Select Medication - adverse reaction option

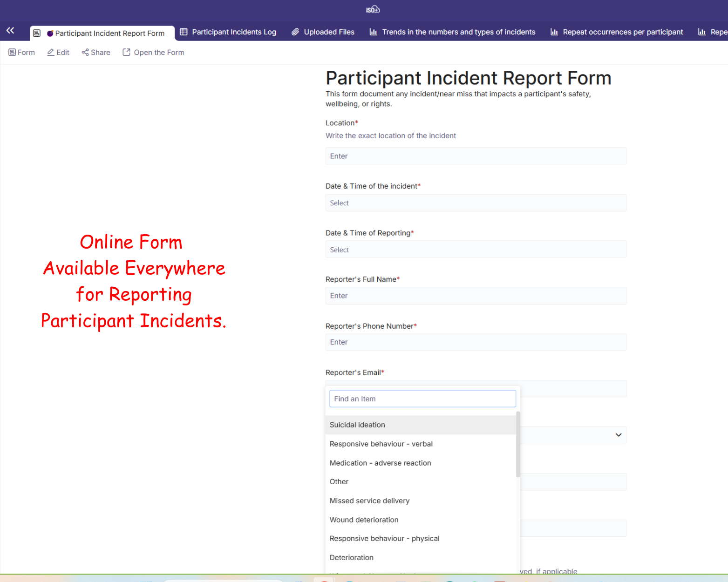[x=380, y=463]
